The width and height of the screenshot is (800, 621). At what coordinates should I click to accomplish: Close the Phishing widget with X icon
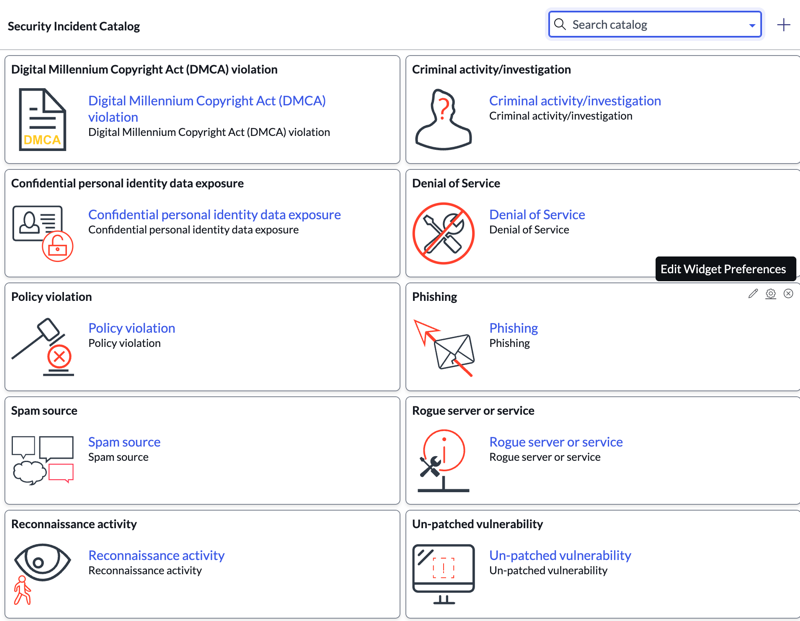[x=788, y=293]
